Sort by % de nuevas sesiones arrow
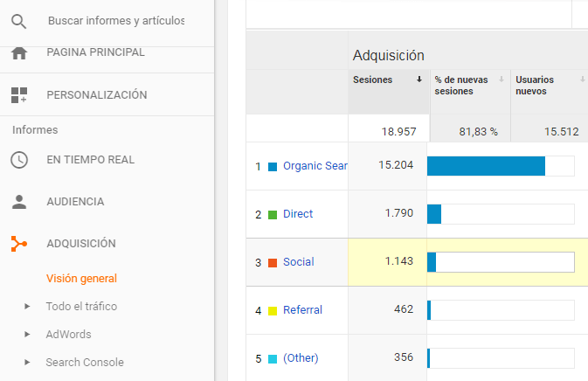Viewport: 588px width, 381px height. [x=501, y=80]
